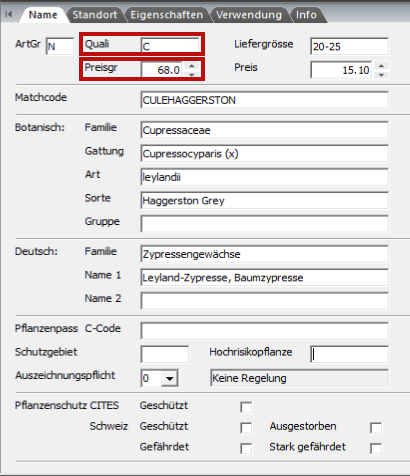Open the Auszeichnungspflicht dropdown

(x=170, y=378)
